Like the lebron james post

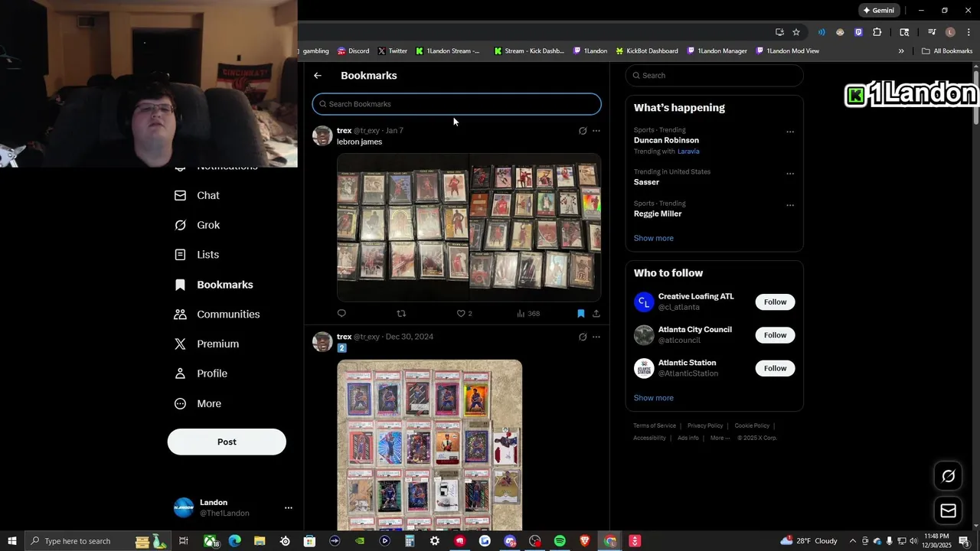[x=464, y=313]
